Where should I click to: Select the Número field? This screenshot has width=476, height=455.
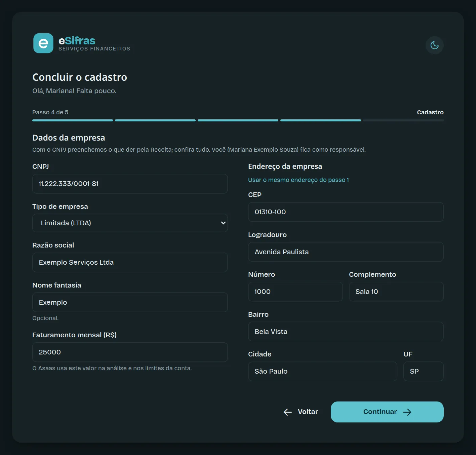(295, 292)
